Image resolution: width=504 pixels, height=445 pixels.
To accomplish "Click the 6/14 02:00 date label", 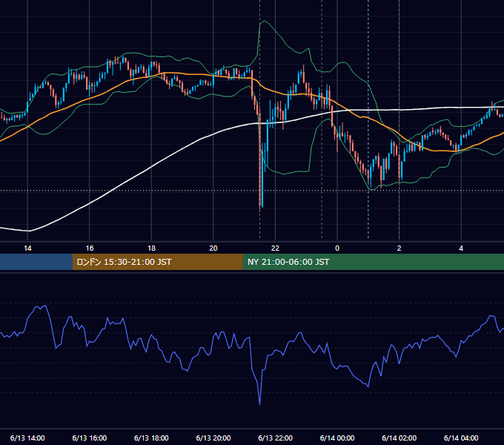I will pyautogui.click(x=399, y=438).
